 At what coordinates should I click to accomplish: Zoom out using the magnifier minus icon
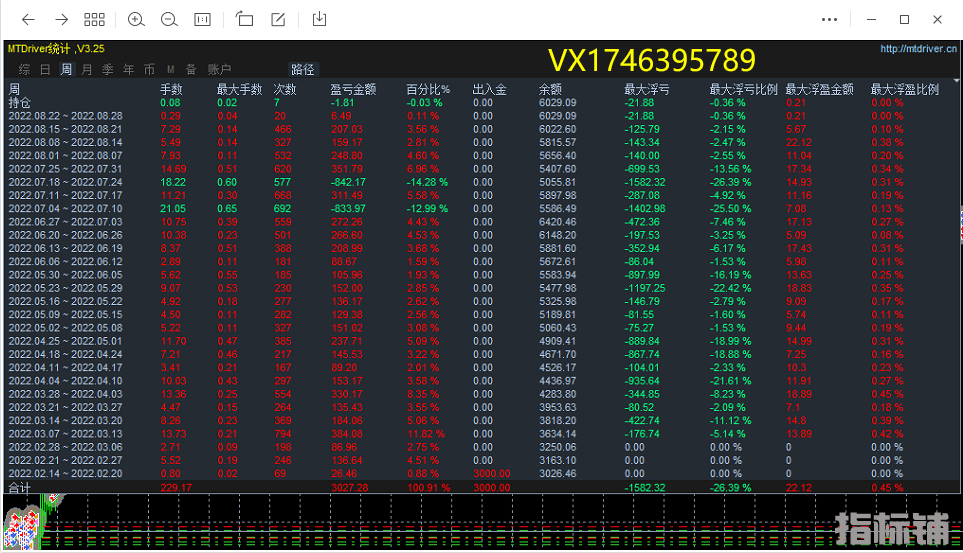click(169, 19)
